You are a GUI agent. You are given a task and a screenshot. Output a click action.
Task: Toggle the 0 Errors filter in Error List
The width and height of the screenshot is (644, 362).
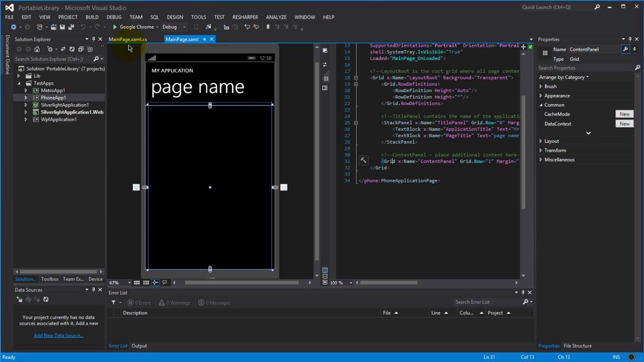139,302
